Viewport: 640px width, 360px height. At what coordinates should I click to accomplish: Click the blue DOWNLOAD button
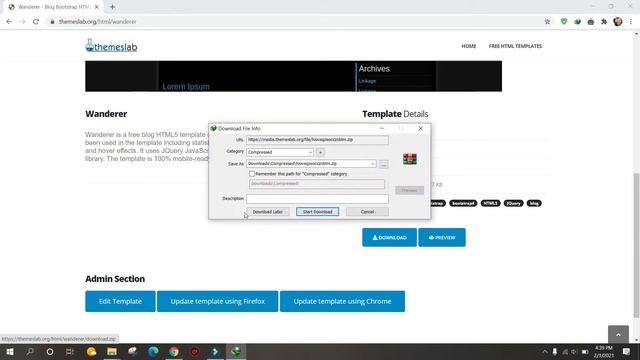pos(389,237)
